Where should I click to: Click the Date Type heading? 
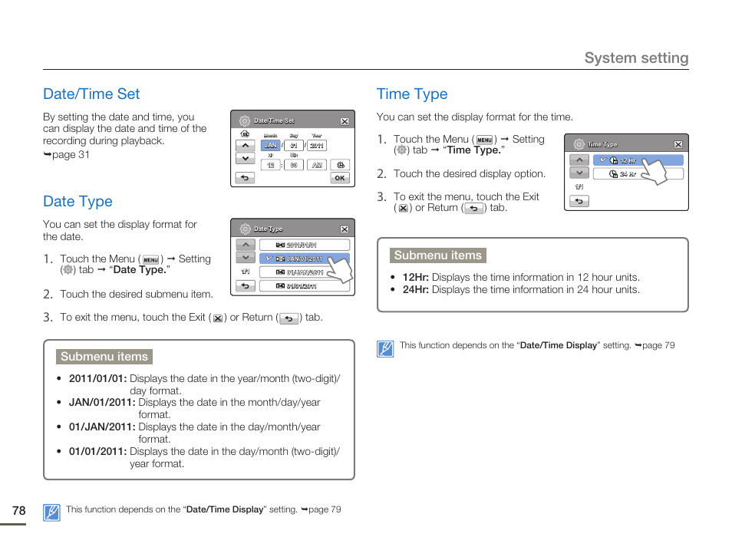click(77, 202)
